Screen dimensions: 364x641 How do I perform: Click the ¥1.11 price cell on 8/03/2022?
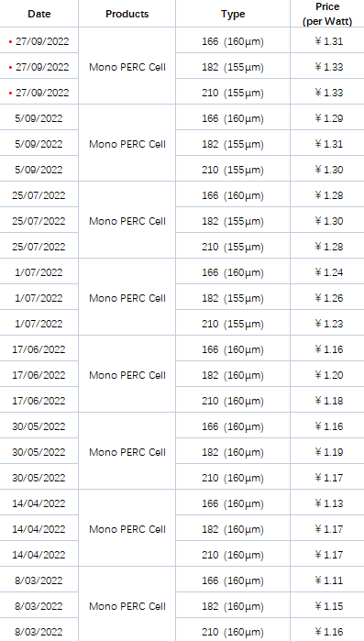[x=329, y=580]
